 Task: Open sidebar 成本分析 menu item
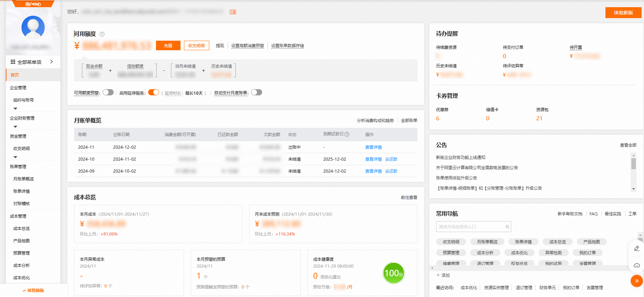point(22,266)
